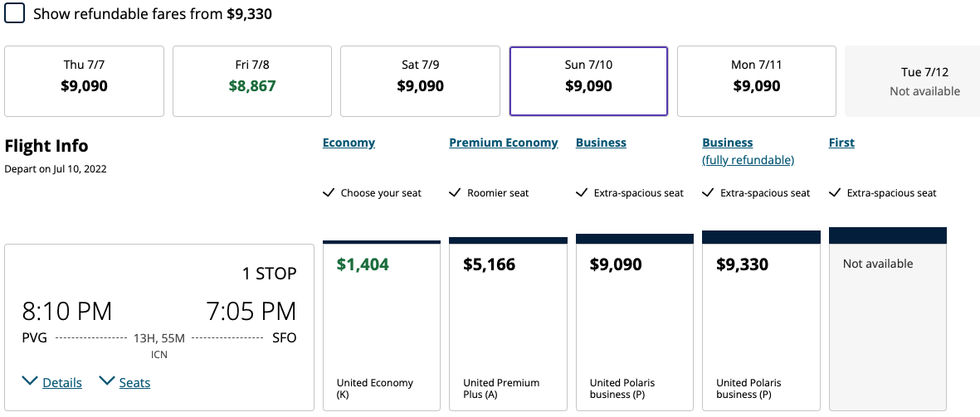Click the first Business column header link

[601, 143]
